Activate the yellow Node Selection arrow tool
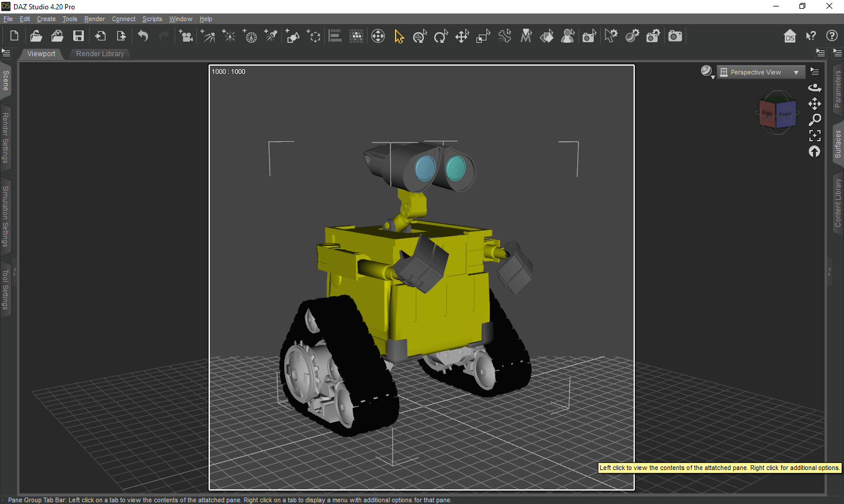844x504 pixels. pyautogui.click(x=399, y=36)
